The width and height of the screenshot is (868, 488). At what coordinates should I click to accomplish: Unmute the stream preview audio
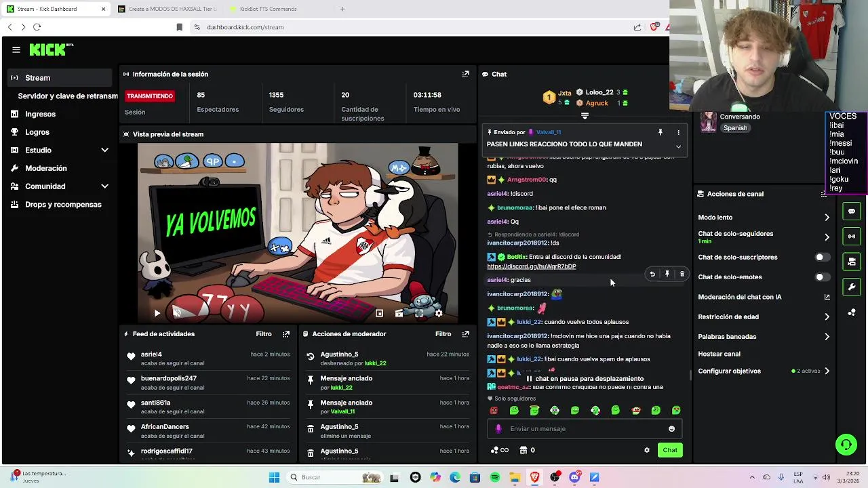click(176, 313)
